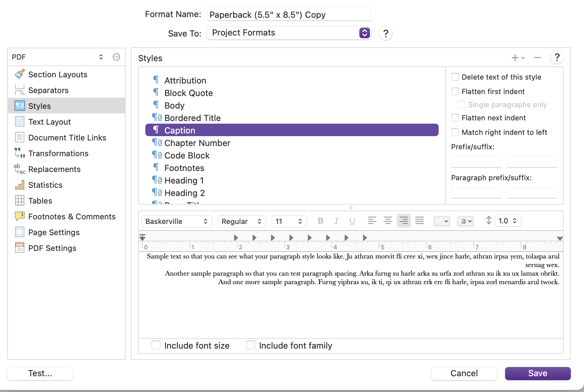Select Heading 2 style
This screenshot has width=584, height=392.
pos(292,193)
